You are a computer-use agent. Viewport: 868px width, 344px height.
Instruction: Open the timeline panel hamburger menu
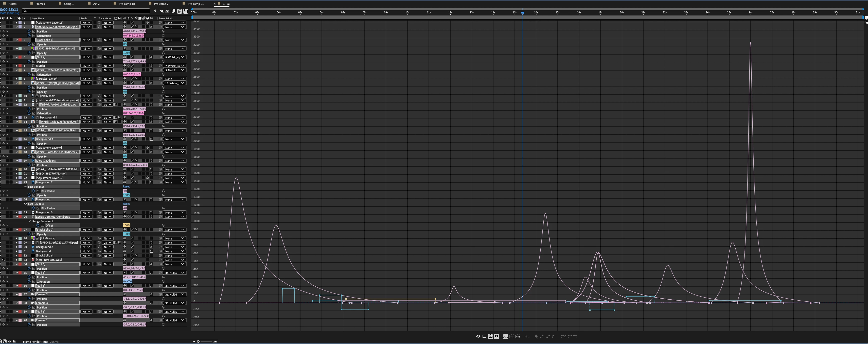pos(228,4)
